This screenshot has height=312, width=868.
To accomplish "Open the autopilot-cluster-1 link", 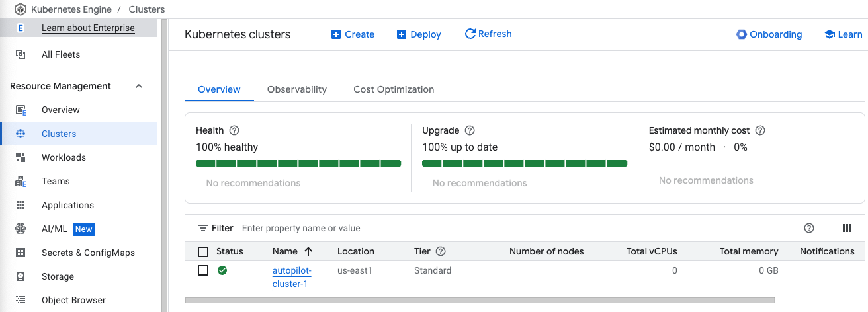I will pos(292,277).
